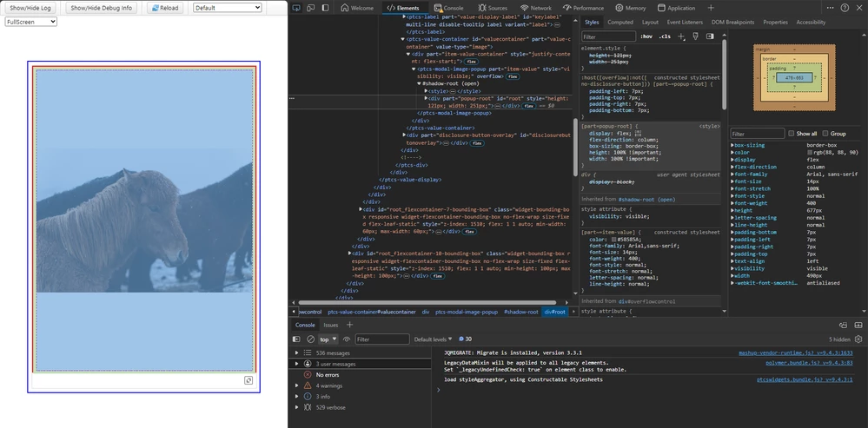Open console settings gear icon
This screenshot has width=868, height=428.
pyautogui.click(x=858, y=339)
